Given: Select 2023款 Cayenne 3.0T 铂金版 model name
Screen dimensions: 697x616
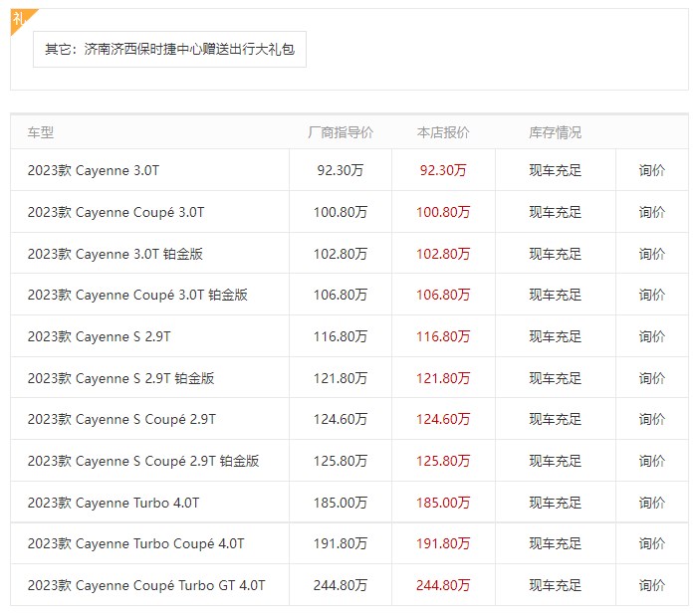Looking at the screenshot, I should click(116, 254).
